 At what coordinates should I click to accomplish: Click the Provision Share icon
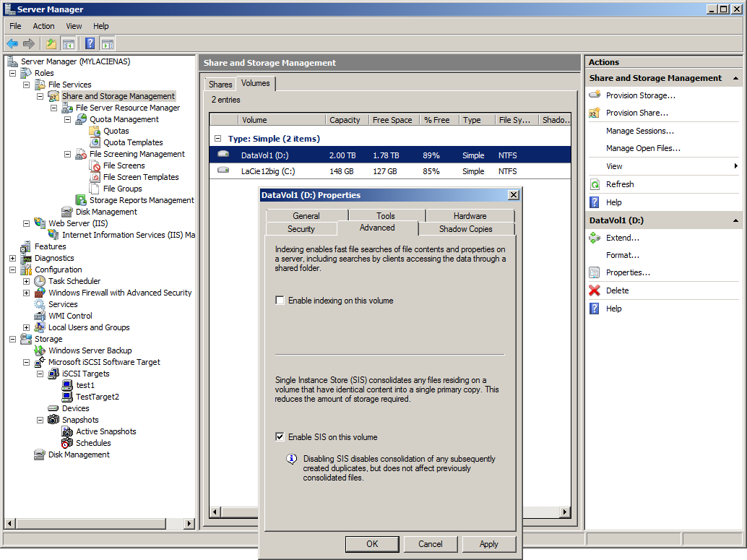[x=595, y=113]
